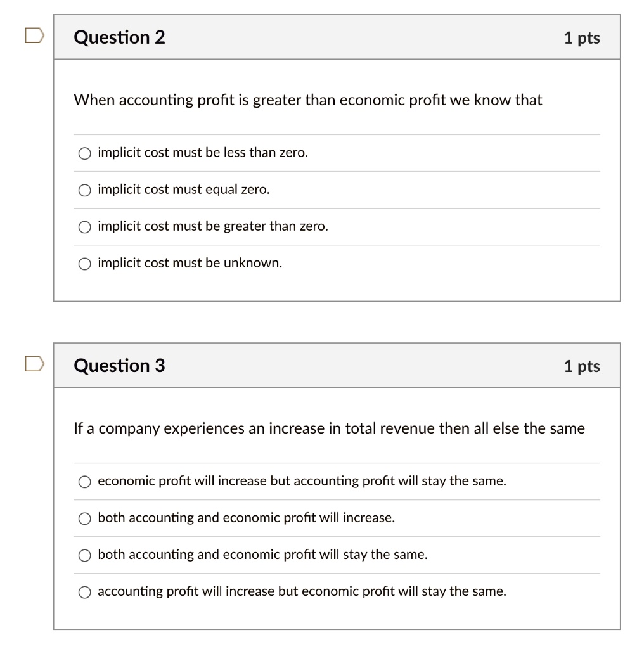The height and width of the screenshot is (649, 644).
Task: Choose 'implicit cost must be greater than zero.'
Action: [84, 226]
